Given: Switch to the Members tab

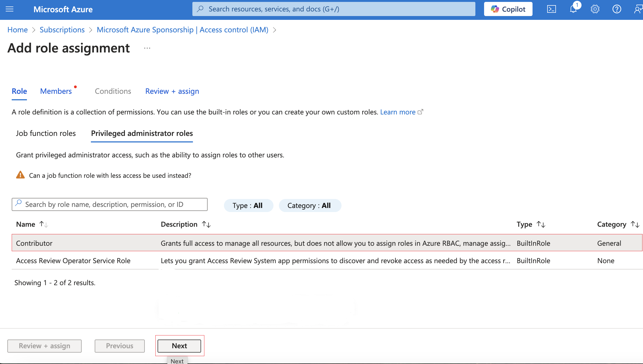Looking at the screenshot, I should coord(56,91).
